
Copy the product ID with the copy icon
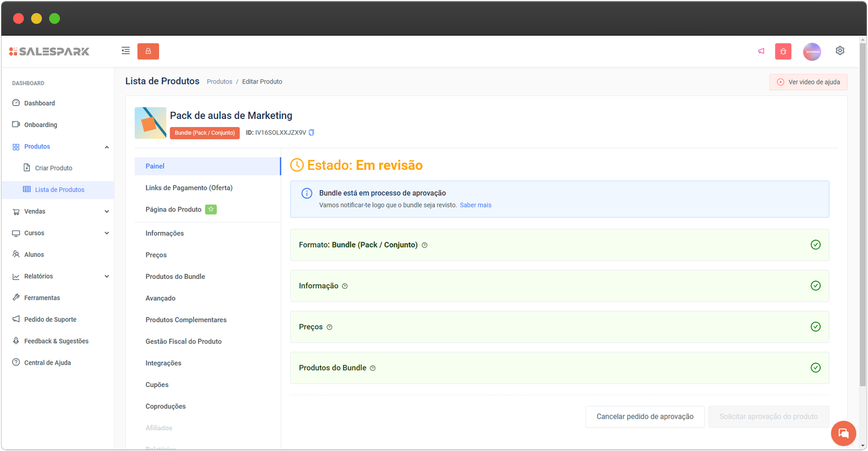311,132
